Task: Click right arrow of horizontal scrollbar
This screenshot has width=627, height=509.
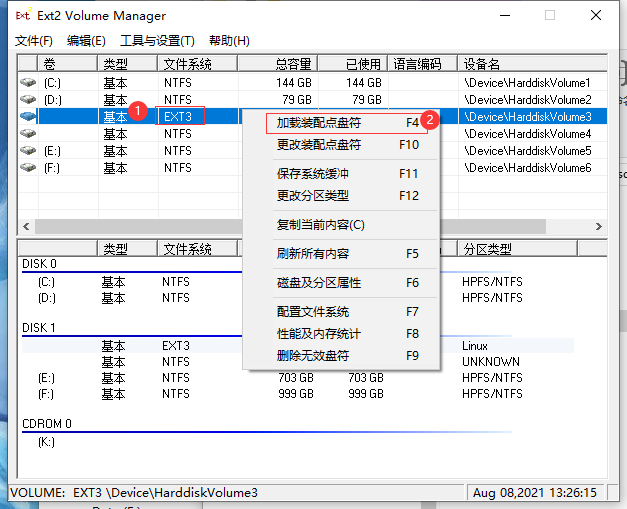Action: click(599, 227)
